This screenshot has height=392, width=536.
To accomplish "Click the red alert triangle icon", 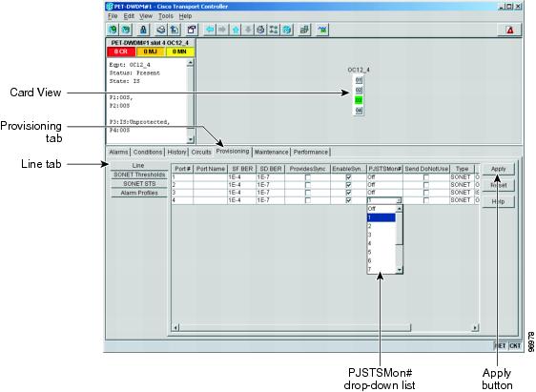I will [510, 31].
